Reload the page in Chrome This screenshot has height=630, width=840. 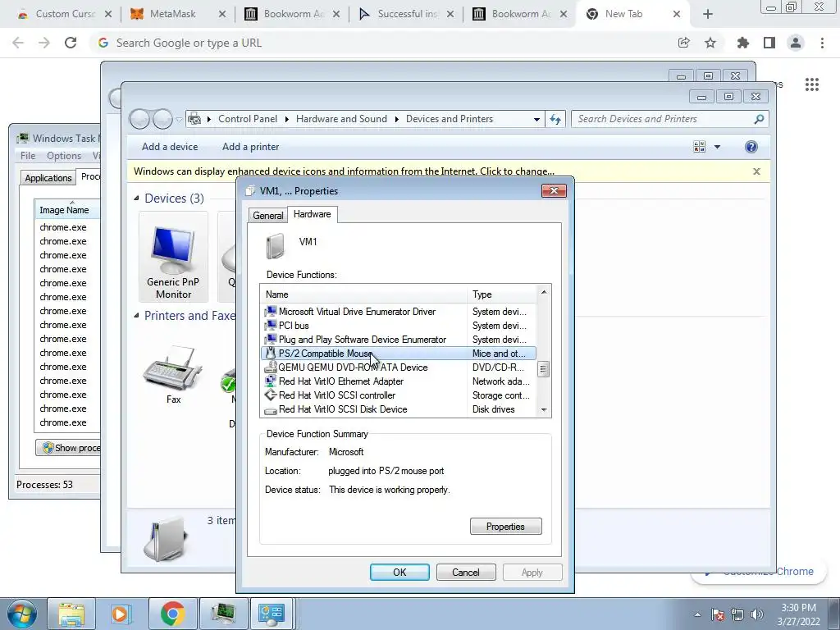tap(71, 43)
